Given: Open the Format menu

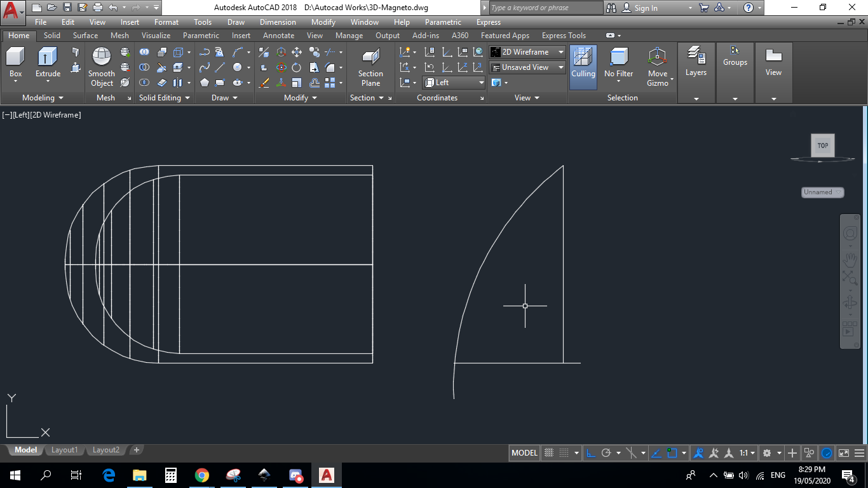Looking at the screenshot, I should [166, 22].
